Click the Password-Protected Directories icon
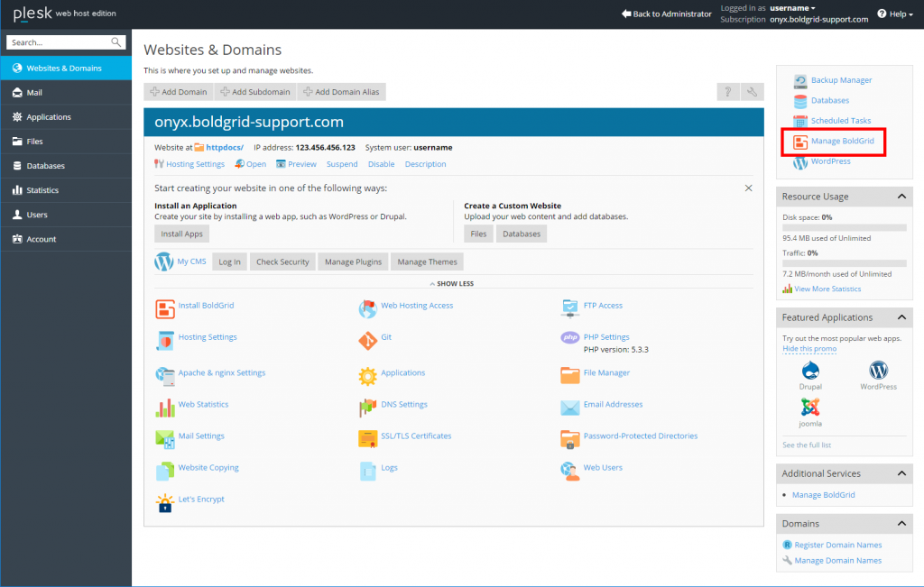924x587 pixels. pyautogui.click(x=570, y=440)
